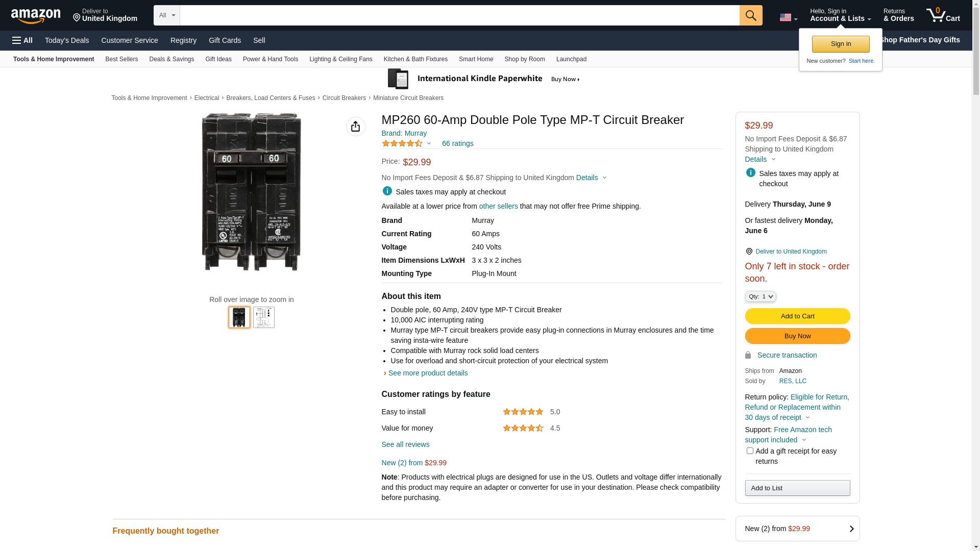Click the search magnifier button

(x=750, y=15)
